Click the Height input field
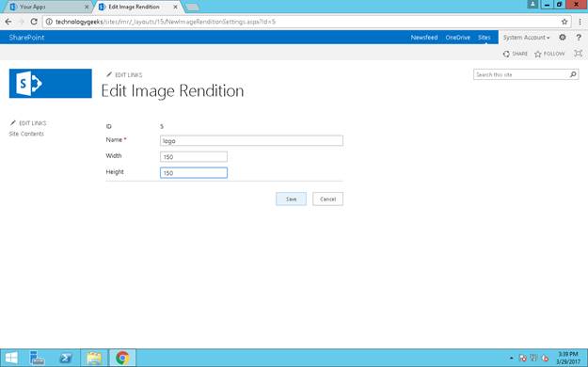This screenshot has height=367, width=588. pos(194,172)
